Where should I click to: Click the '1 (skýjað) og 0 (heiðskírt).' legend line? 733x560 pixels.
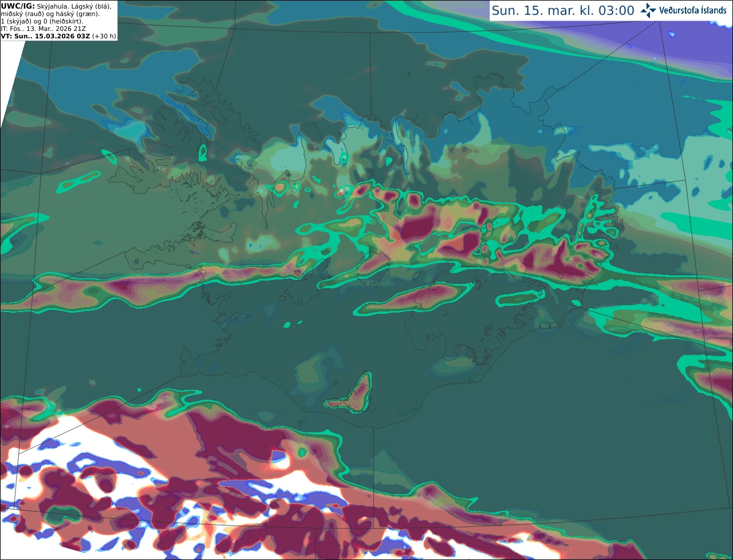pos(42,21)
